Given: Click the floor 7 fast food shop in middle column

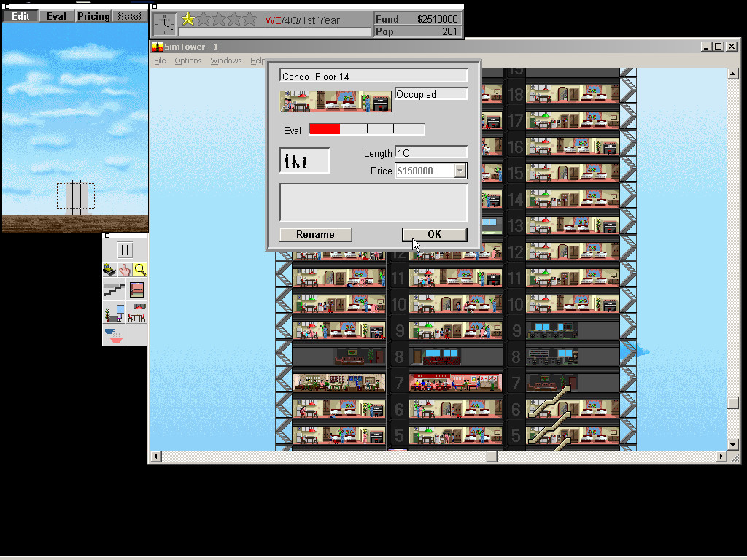Looking at the screenshot, I should tap(455, 382).
